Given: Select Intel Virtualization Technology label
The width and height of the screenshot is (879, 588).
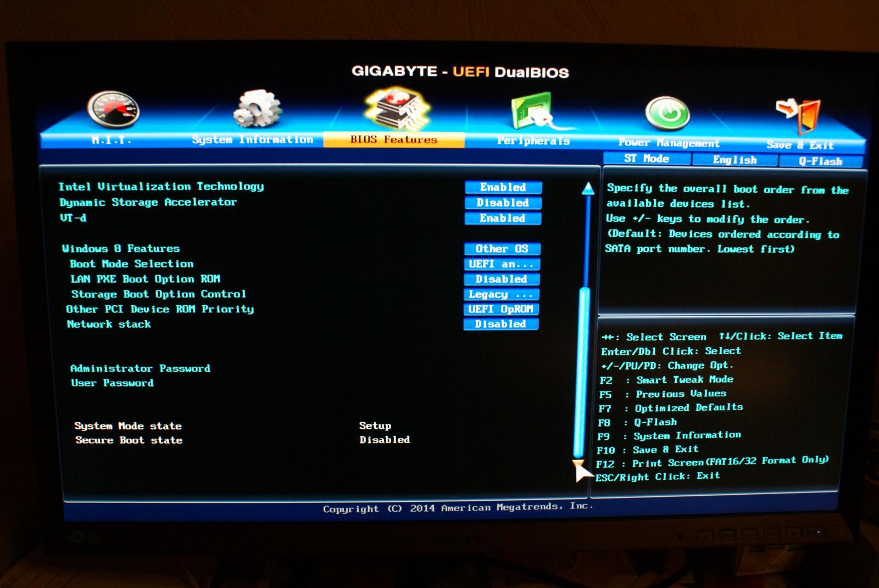Looking at the screenshot, I should [161, 187].
